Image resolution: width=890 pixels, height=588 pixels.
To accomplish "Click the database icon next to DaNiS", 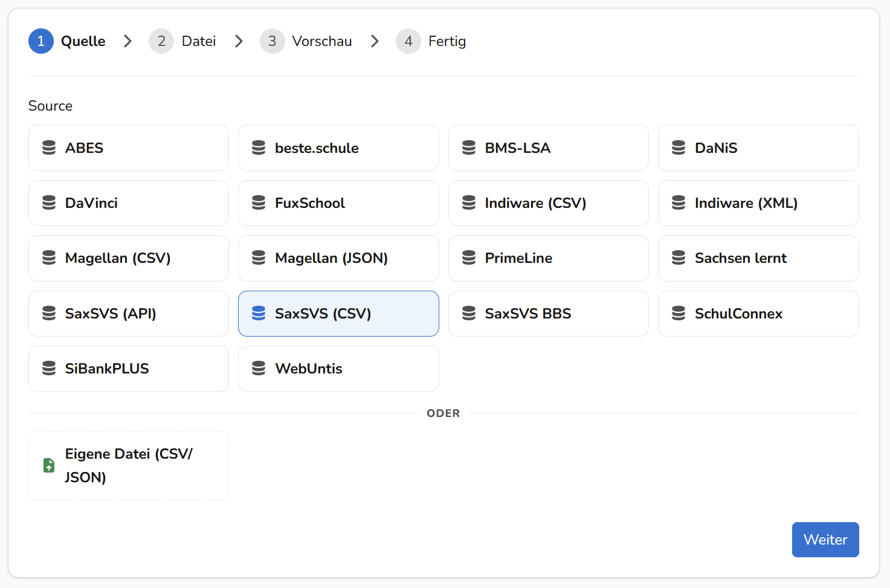I will (x=679, y=148).
